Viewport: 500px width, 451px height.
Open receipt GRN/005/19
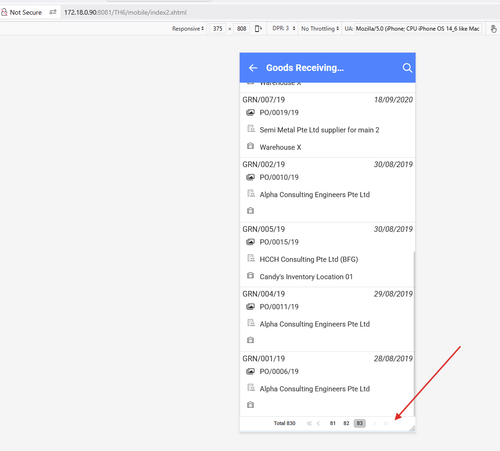click(x=264, y=229)
